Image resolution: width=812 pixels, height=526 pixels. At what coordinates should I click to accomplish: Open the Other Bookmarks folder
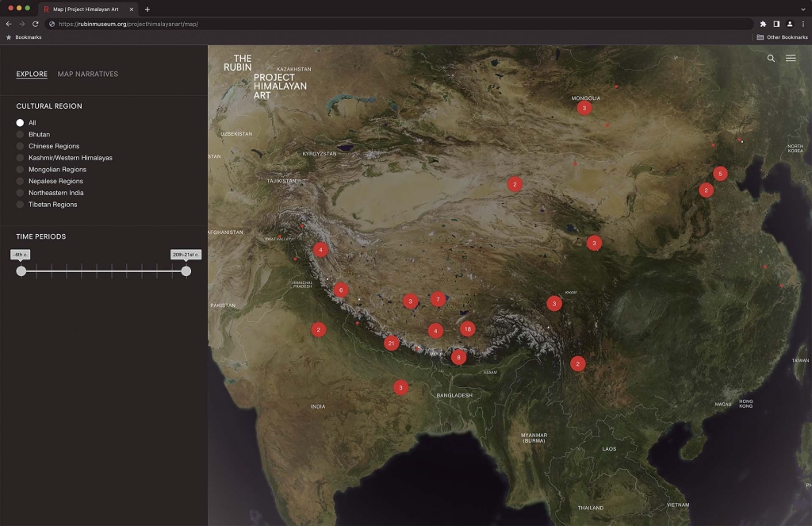pyautogui.click(x=782, y=37)
